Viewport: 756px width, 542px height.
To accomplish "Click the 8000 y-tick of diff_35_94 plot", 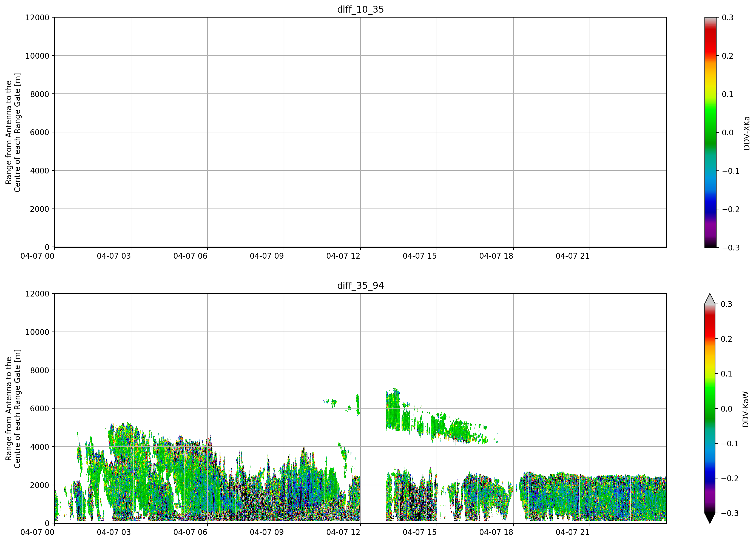I will click(x=40, y=370).
